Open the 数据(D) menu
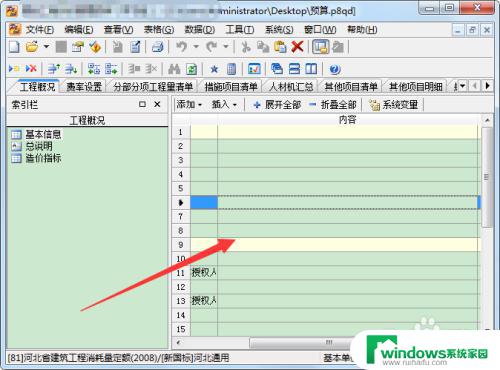The height and width of the screenshot is (370, 500). click(x=200, y=30)
